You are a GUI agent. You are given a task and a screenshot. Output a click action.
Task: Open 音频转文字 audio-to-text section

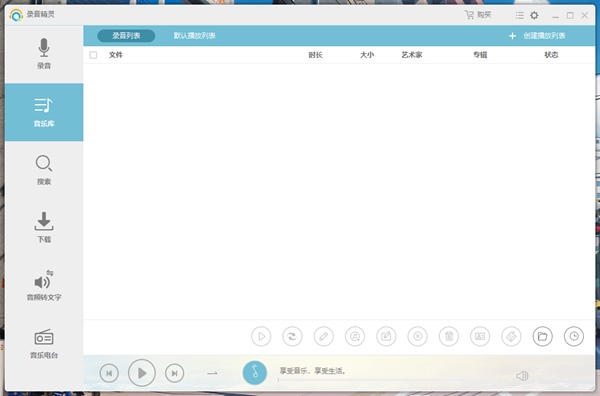coord(44,285)
